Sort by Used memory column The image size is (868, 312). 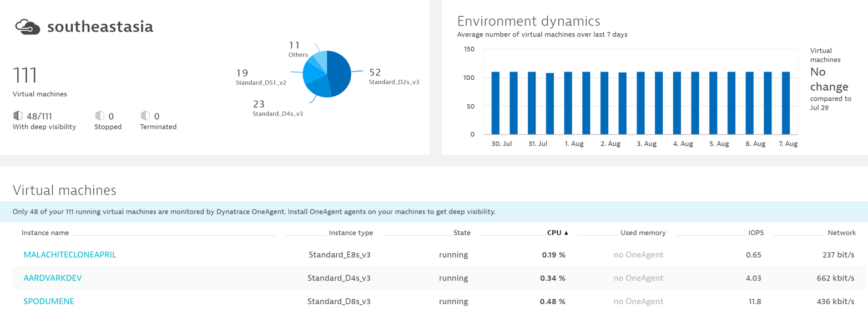(x=643, y=233)
